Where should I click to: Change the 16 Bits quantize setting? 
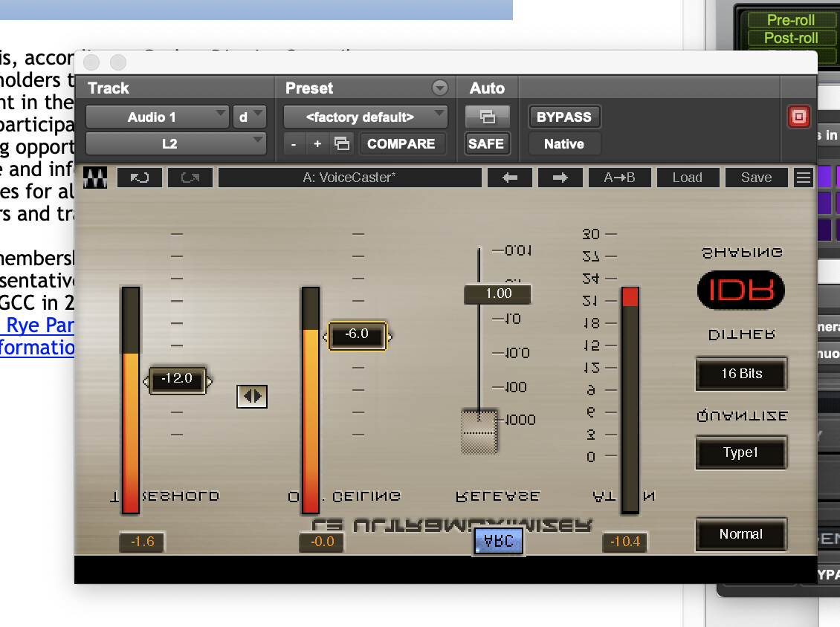[x=741, y=374]
